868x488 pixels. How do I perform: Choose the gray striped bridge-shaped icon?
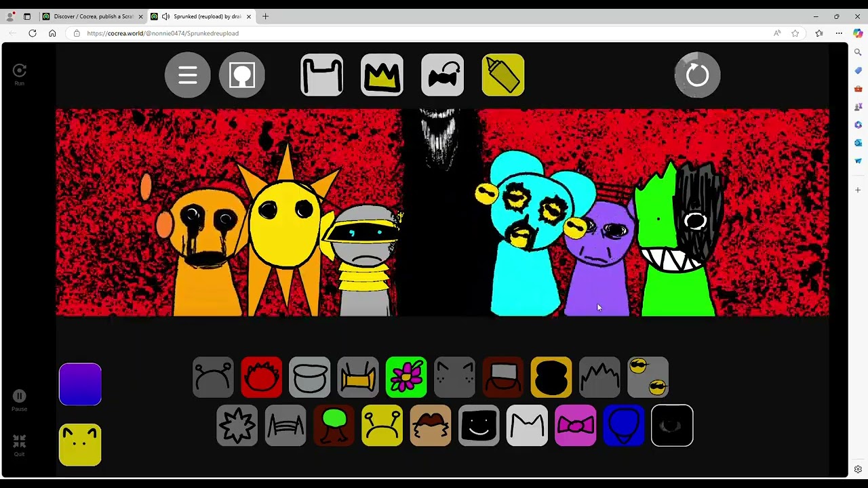(x=285, y=426)
